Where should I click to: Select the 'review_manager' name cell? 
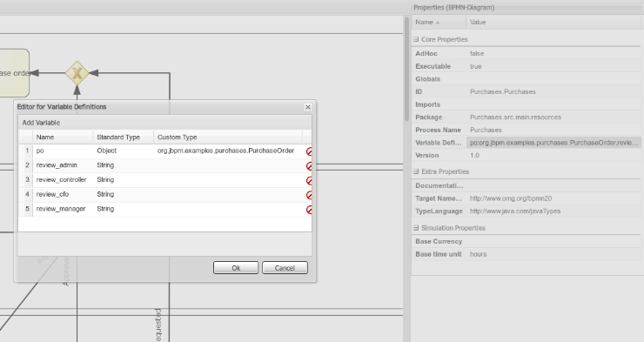[x=63, y=209]
